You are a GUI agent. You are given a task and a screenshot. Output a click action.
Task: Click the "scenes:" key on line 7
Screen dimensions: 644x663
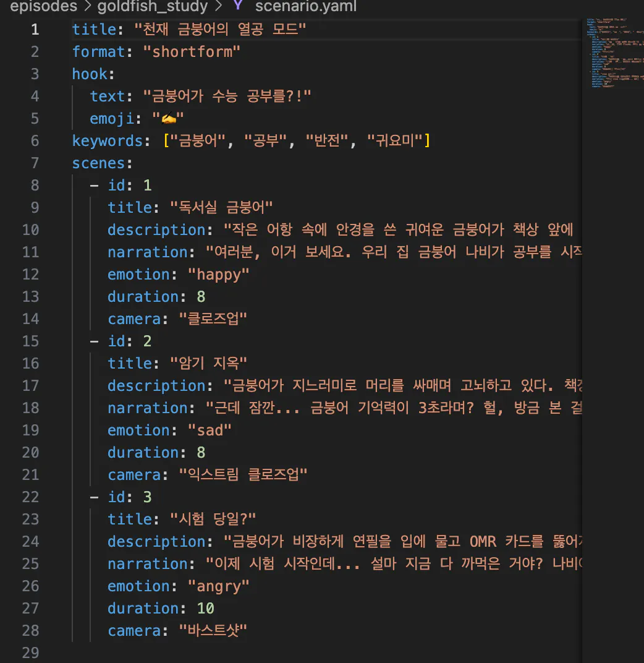tap(98, 163)
